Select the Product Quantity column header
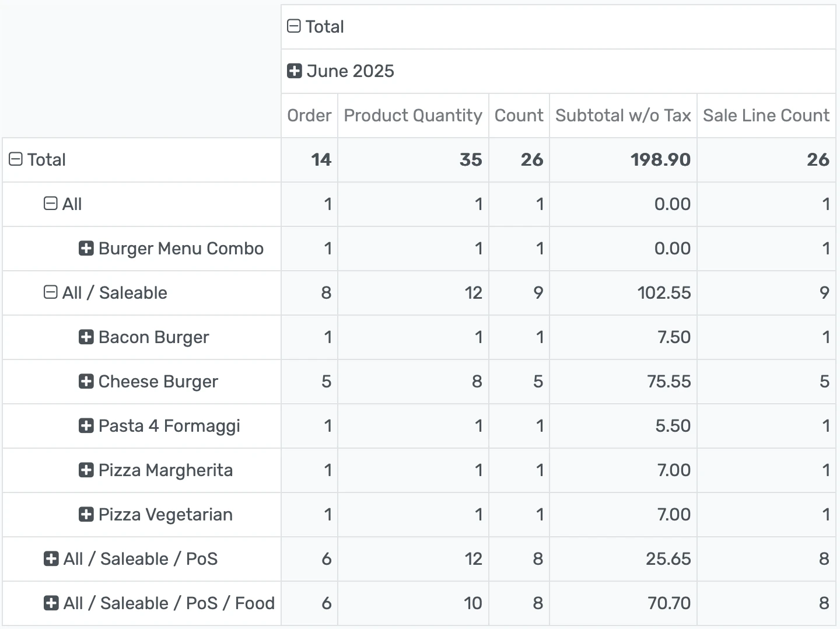The height and width of the screenshot is (629, 840). pyautogui.click(x=412, y=116)
